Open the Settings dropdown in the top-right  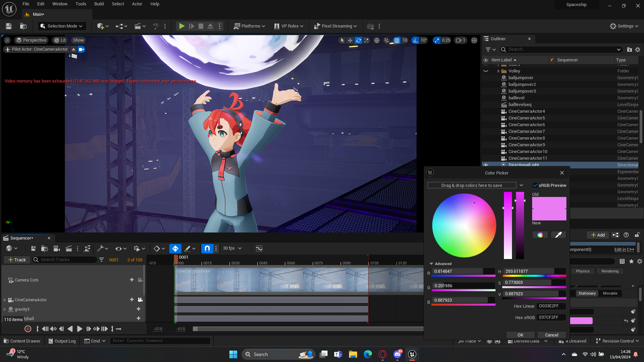[624, 26]
